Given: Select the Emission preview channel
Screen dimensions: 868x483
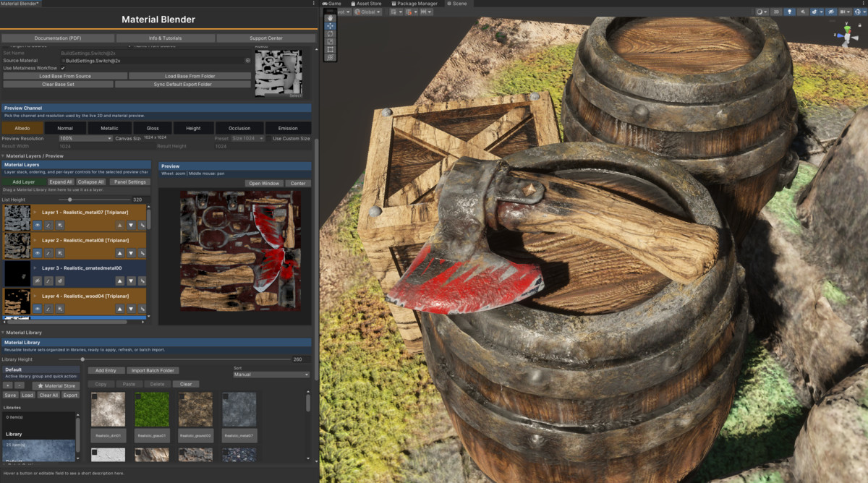Looking at the screenshot, I should 288,128.
